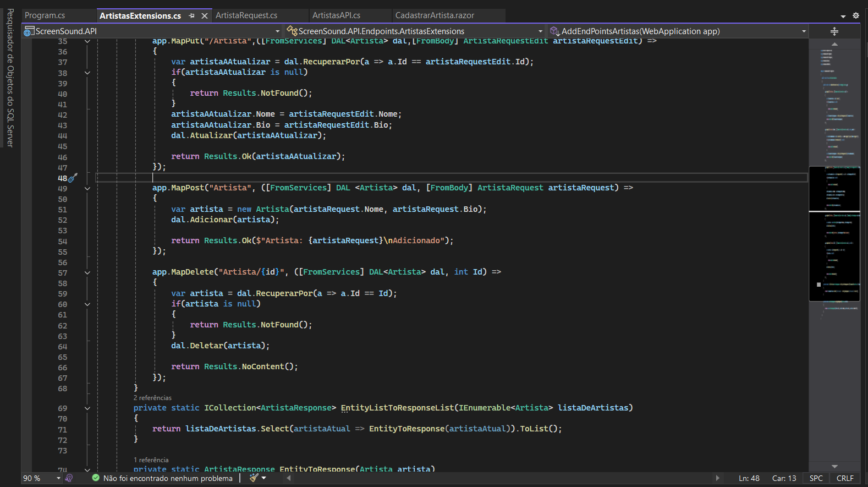This screenshot has height=487, width=868.
Task: Select the ArtistasExtensions.cs tab
Action: tap(140, 15)
